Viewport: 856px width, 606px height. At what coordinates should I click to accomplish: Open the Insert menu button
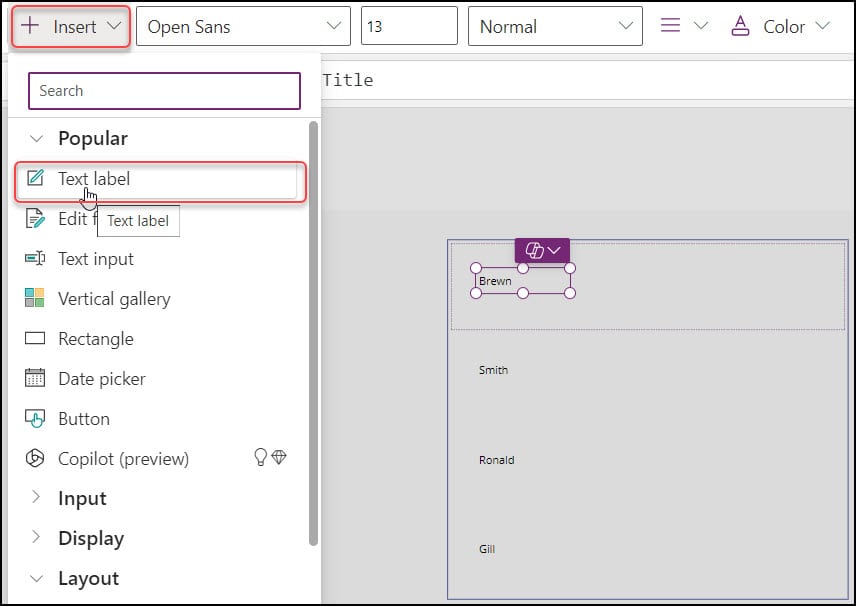(70, 26)
